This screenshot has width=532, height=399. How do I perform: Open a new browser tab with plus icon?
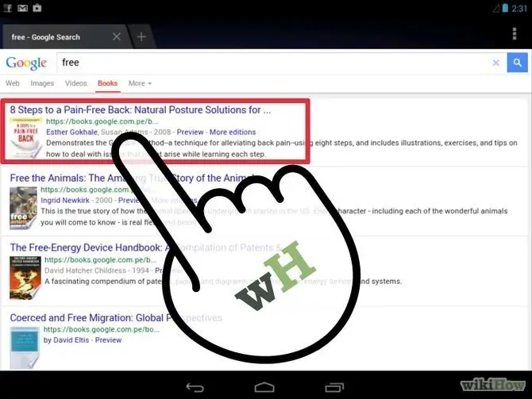point(141,36)
